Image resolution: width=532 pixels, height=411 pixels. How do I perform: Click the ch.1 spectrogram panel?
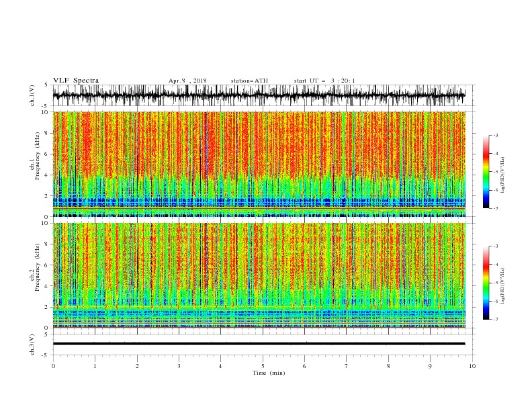[259, 164]
